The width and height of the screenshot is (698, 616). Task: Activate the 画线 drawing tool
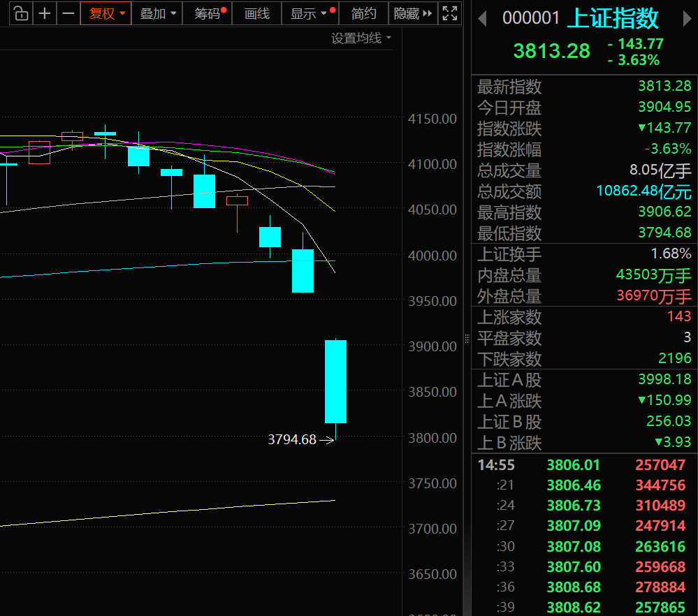256,13
